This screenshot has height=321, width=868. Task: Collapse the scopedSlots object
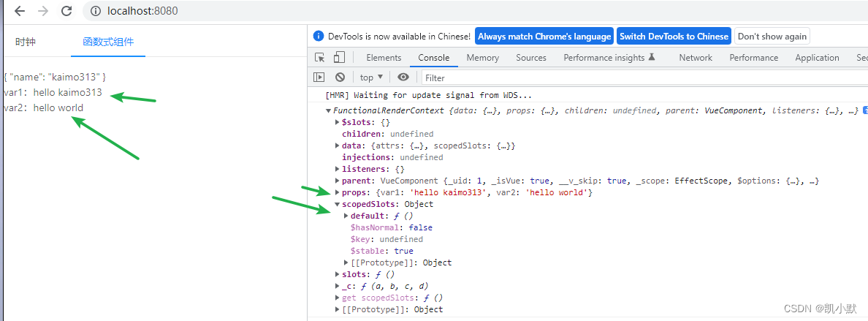338,204
